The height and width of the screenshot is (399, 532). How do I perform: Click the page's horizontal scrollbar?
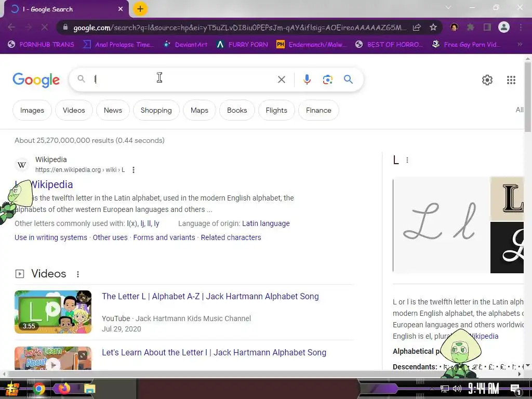[x=261, y=374]
